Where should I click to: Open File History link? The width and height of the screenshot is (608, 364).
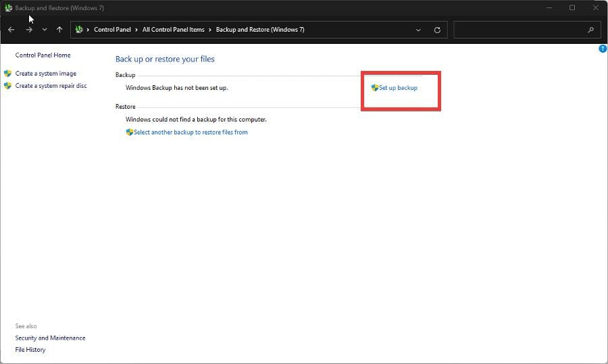[30, 350]
